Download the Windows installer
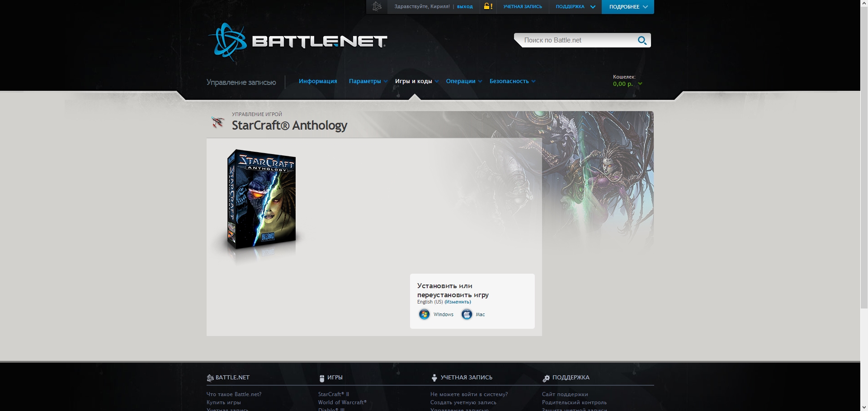Image resolution: width=868 pixels, height=411 pixels. 443,314
